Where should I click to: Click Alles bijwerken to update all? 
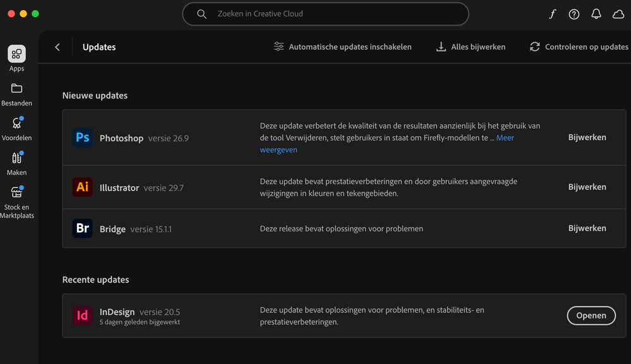[471, 47]
